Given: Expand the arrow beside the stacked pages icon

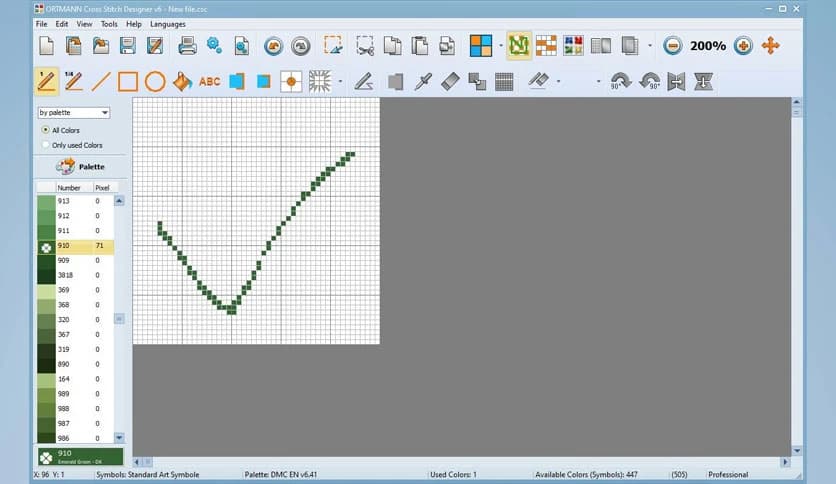Looking at the screenshot, I should pos(649,46).
